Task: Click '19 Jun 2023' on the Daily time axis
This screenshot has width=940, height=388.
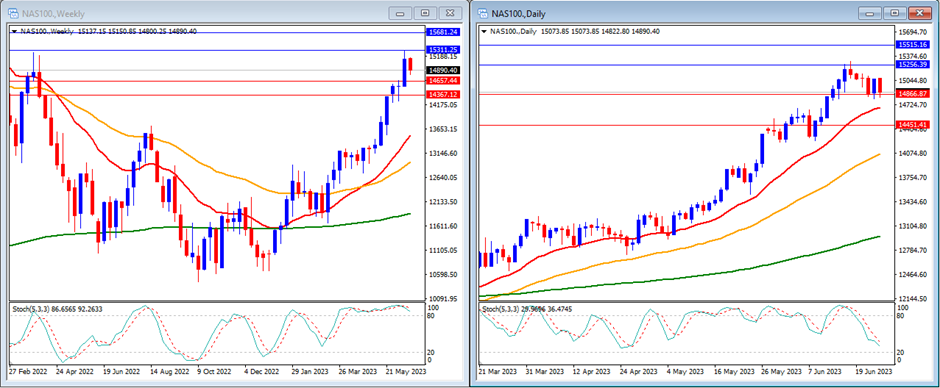Action: click(875, 372)
